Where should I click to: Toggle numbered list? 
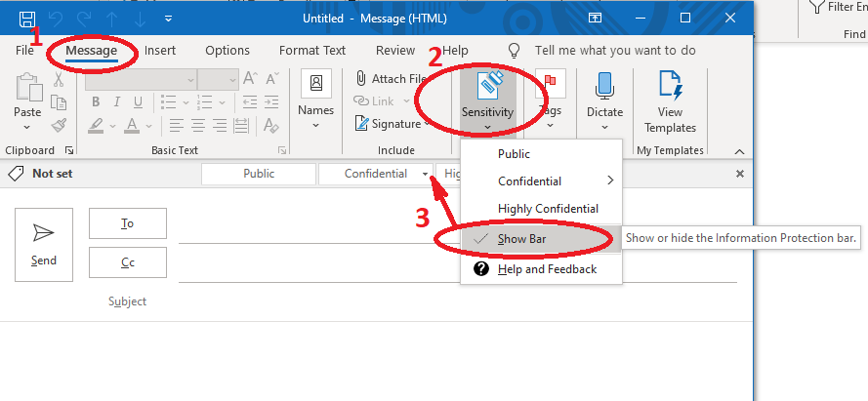(205, 102)
